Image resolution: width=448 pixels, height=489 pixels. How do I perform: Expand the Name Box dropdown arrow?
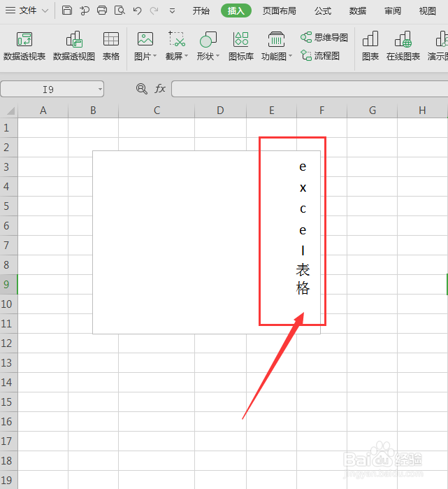[100, 90]
